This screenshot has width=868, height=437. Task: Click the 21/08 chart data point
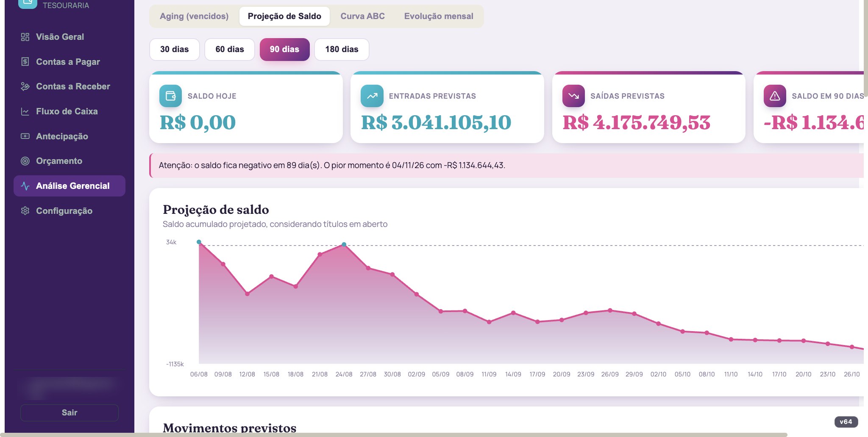(320, 254)
